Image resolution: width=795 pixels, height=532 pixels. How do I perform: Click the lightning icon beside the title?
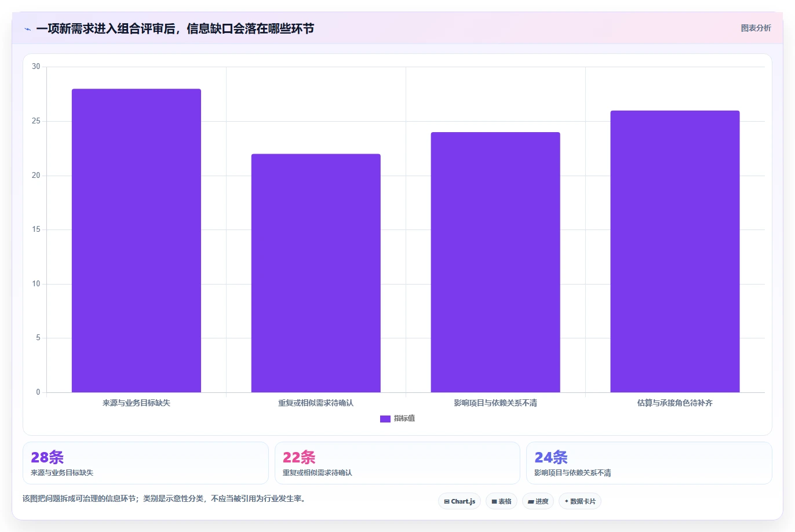(27, 29)
